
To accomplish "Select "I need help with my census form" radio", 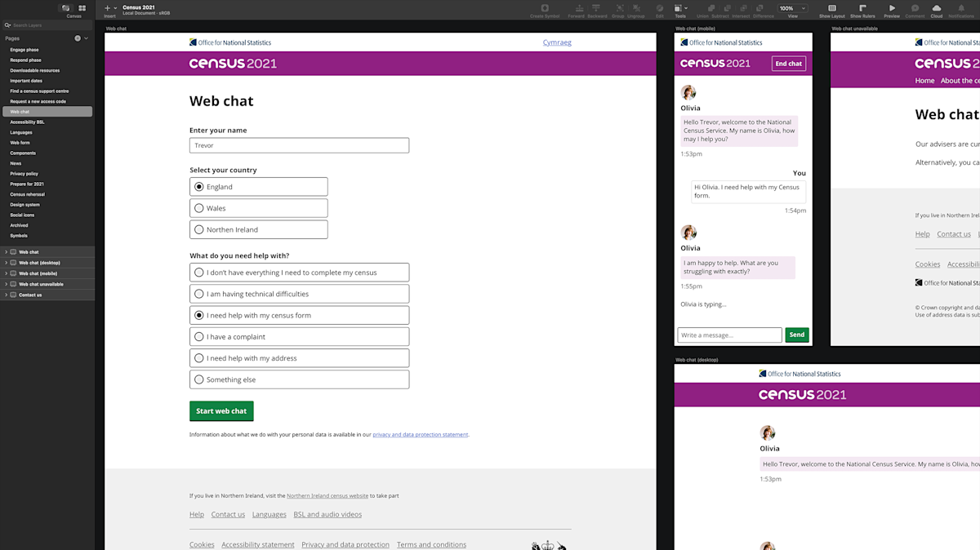I will [198, 315].
